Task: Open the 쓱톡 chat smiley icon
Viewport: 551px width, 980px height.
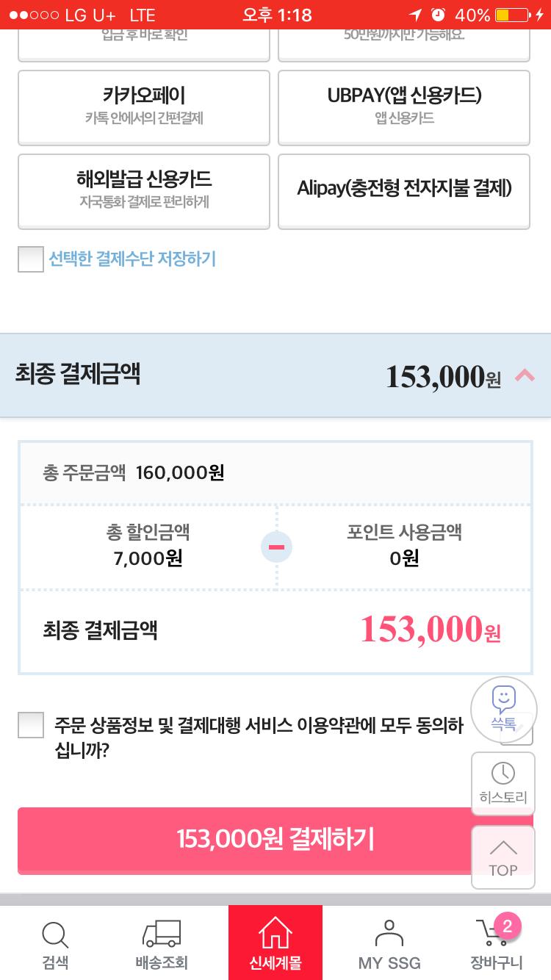Action: [x=504, y=699]
